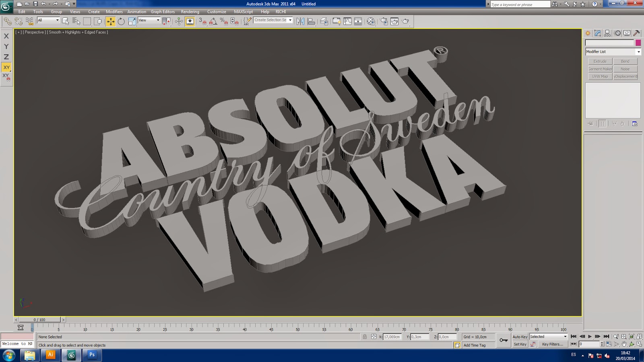The width and height of the screenshot is (644, 362).
Task: Open Select by Name dialog
Action: coord(76,21)
